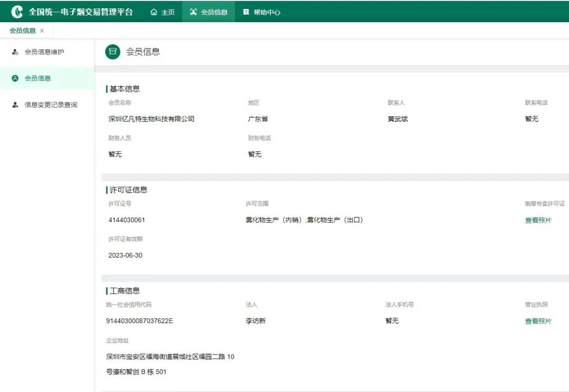Viewport: 569px width, 392px height.
Task: Click company name 深圳亿凡特生物科技有限公司
Action: pyautogui.click(x=151, y=119)
